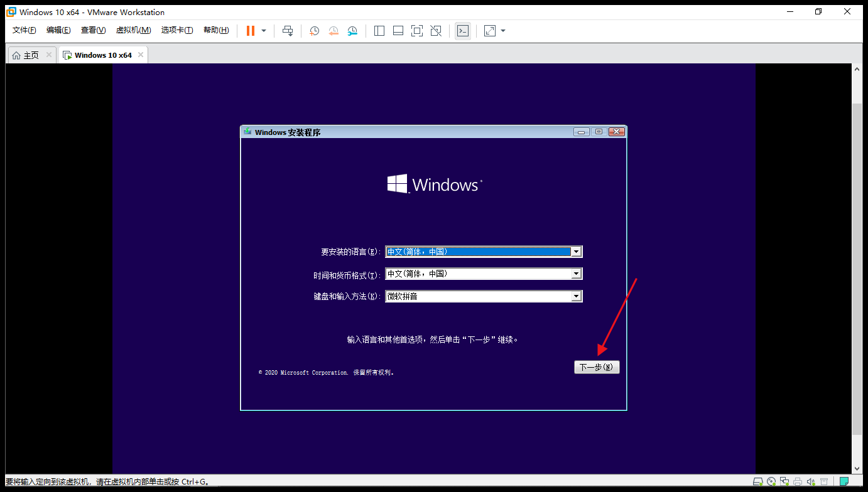Click the Windows 安装程序 title bar icon

(248, 132)
